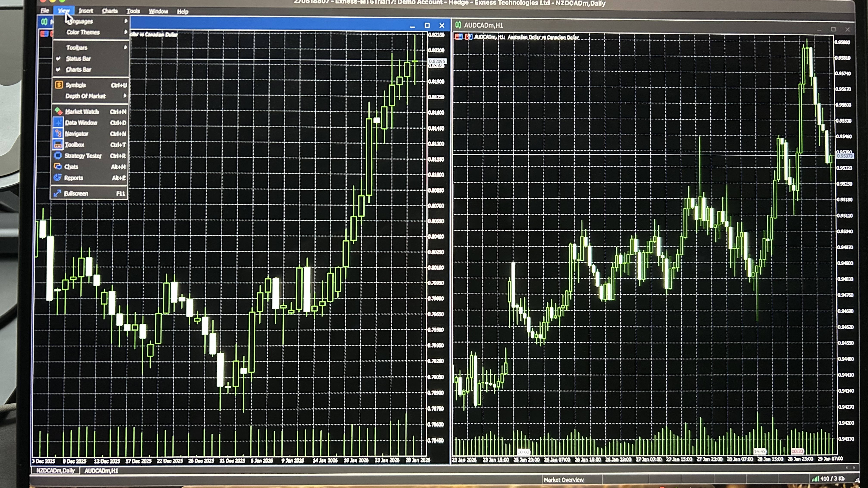Open Navigator from the View menu

[x=76, y=134]
